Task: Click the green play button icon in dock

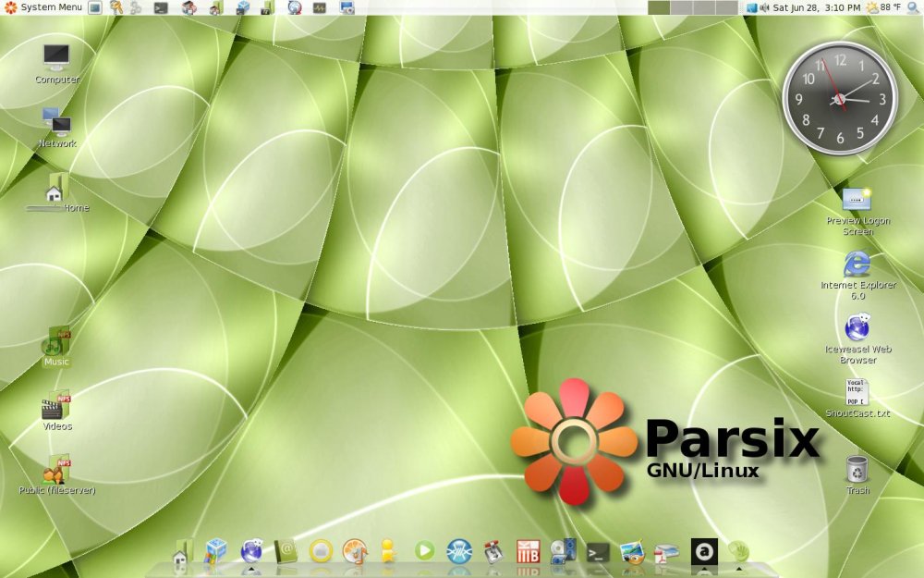Action: pos(424,551)
